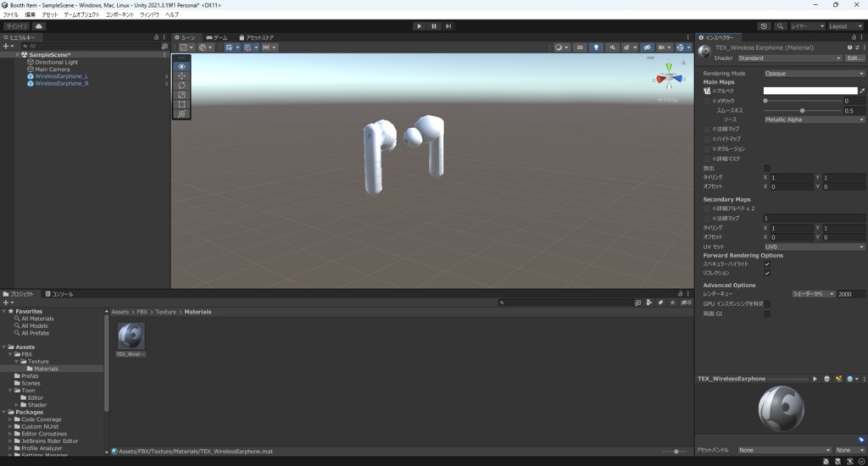868x466 pixels.
Task: Click the shader Edit... button
Action: pyautogui.click(x=854, y=58)
